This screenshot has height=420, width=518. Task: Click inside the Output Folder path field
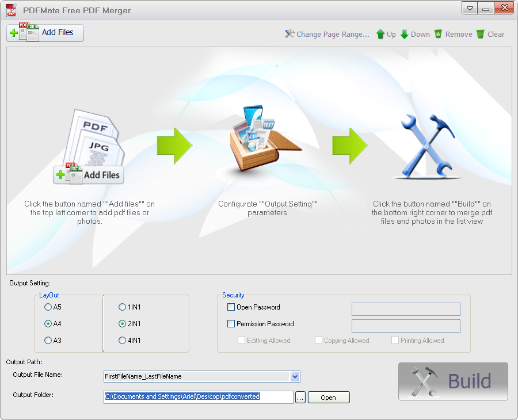pyautogui.click(x=196, y=397)
